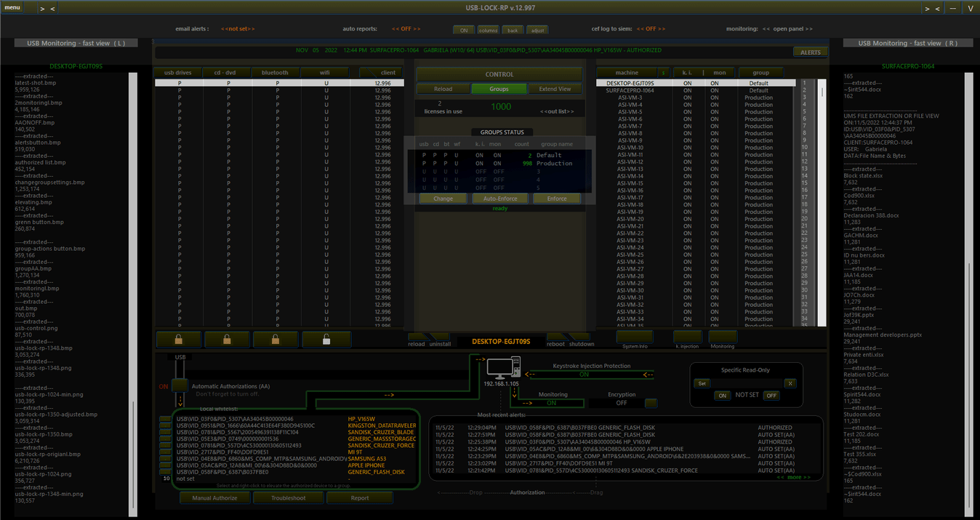Click OFF in Specific Read-Only panel
The height and width of the screenshot is (520, 980).
(770, 395)
